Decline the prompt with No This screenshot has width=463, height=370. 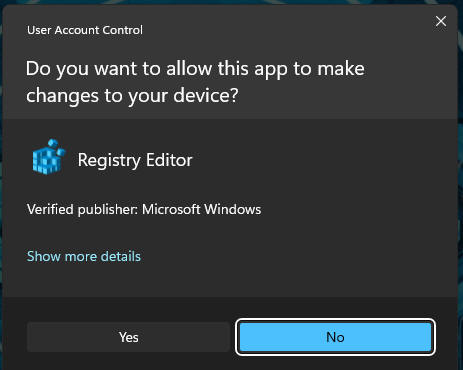tap(335, 337)
